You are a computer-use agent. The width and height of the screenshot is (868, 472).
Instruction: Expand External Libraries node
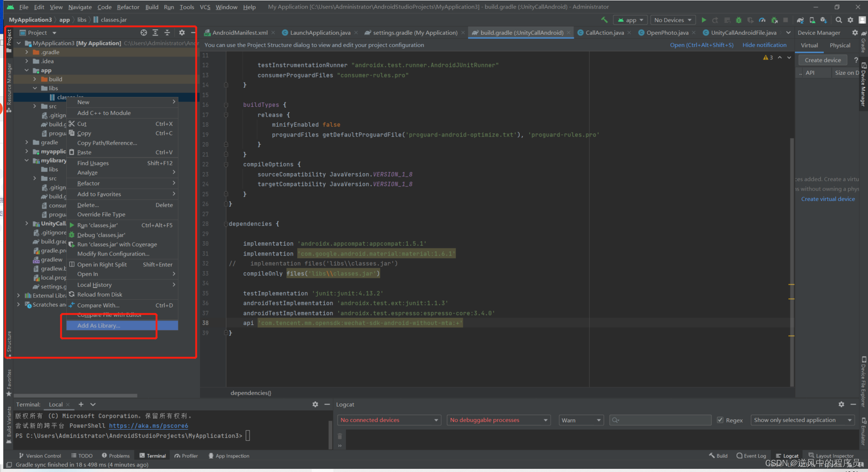tap(18, 296)
